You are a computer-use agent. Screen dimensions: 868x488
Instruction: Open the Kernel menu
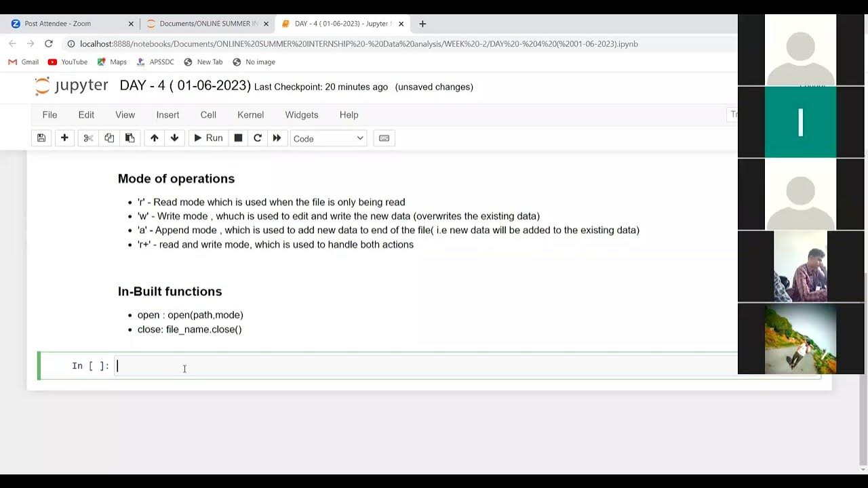click(250, 115)
